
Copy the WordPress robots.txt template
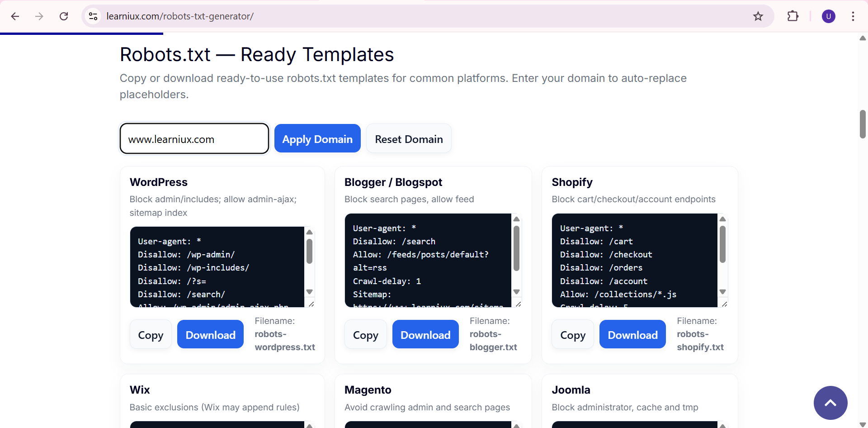tap(151, 335)
